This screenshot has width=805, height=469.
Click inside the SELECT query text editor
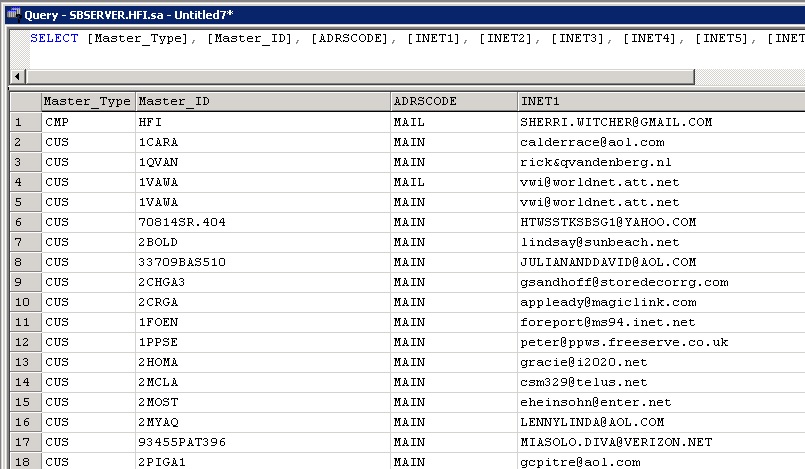[417, 48]
